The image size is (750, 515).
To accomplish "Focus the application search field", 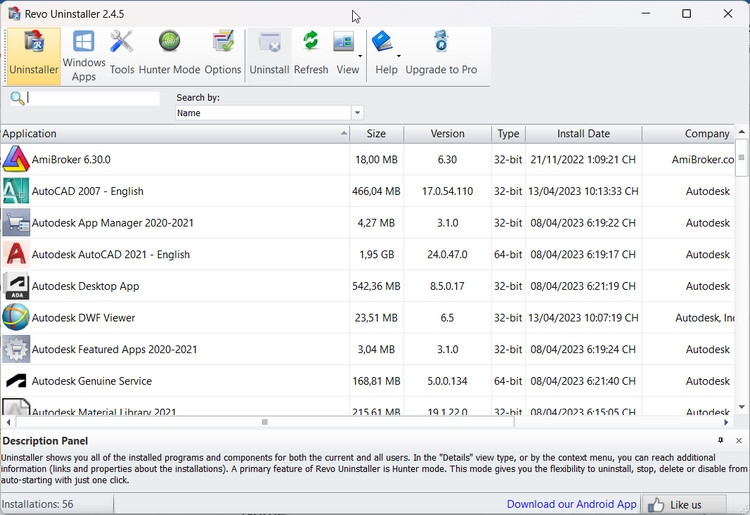I will [93, 98].
